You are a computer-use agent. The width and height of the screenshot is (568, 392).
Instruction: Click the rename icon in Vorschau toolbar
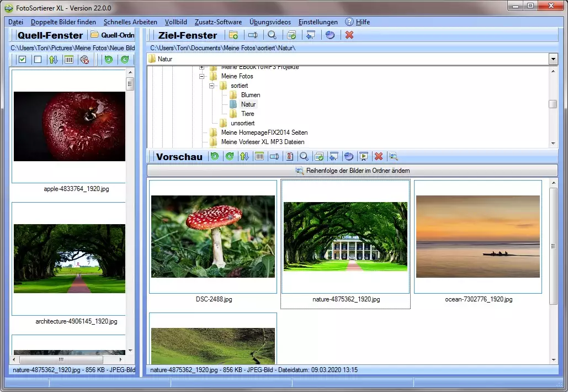[x=274, y=157]
